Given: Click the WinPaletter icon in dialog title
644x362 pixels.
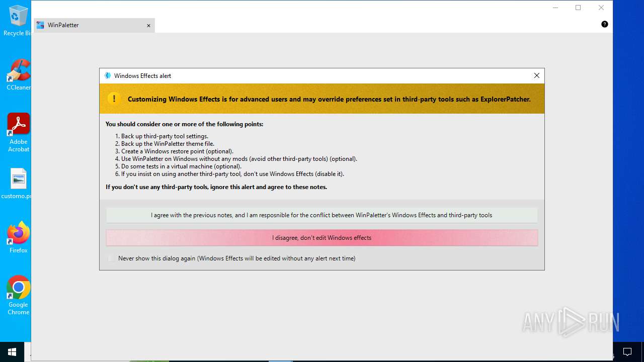Looking at the screenshot, I should 107,76.
